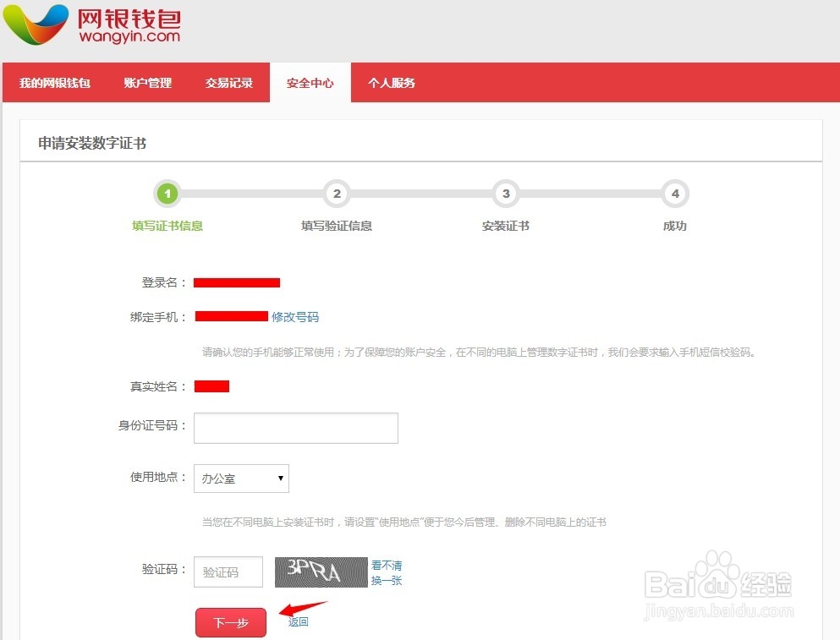Open the 个人服务 section

pyautogui.click(x=392, y=82)
